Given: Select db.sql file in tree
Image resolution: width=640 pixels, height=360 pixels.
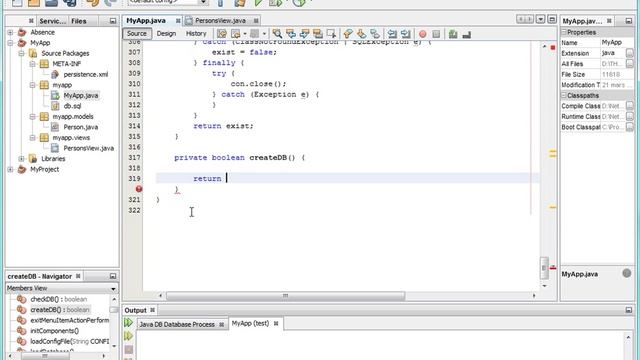Looking at the screenshot, I should tap(72, 106).
